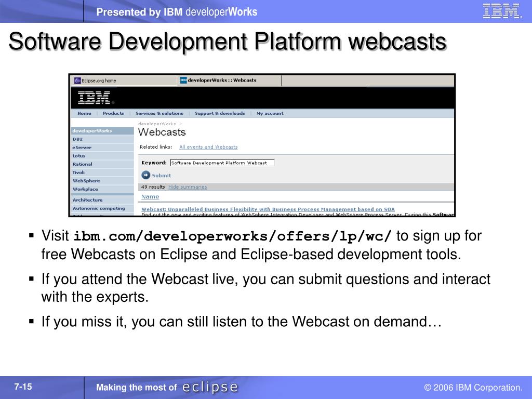The image size is (532, 399).
Task: Select eServer in the sidebar
Action: pyautogui.click(x=102, y=148)
